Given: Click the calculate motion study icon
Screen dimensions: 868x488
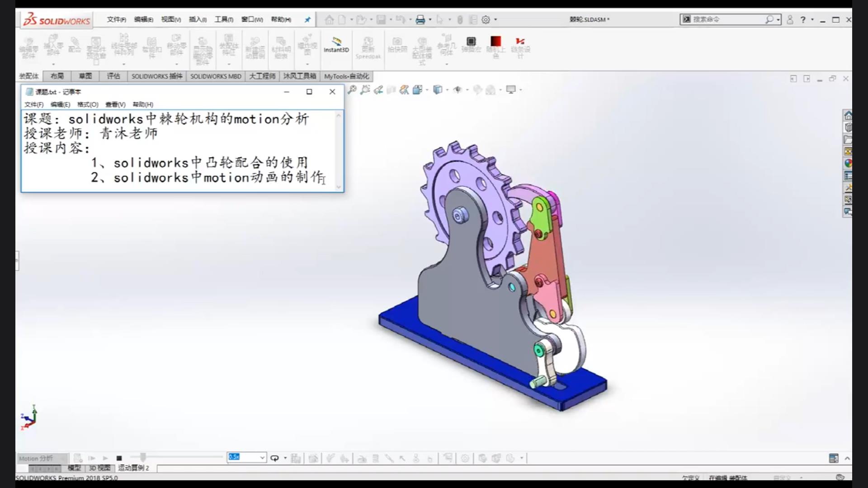Looking at the screenshot, I should click(78, 458).
